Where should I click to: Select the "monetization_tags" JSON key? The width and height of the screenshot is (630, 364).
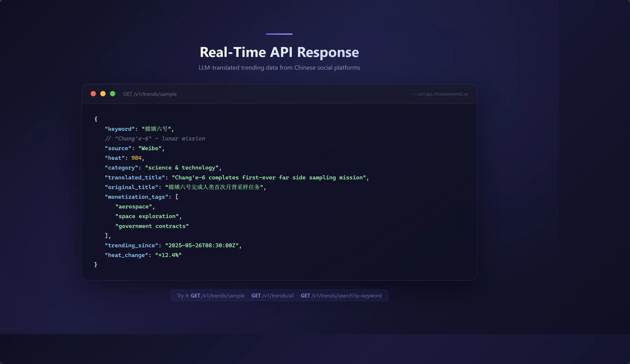(137, 197)
